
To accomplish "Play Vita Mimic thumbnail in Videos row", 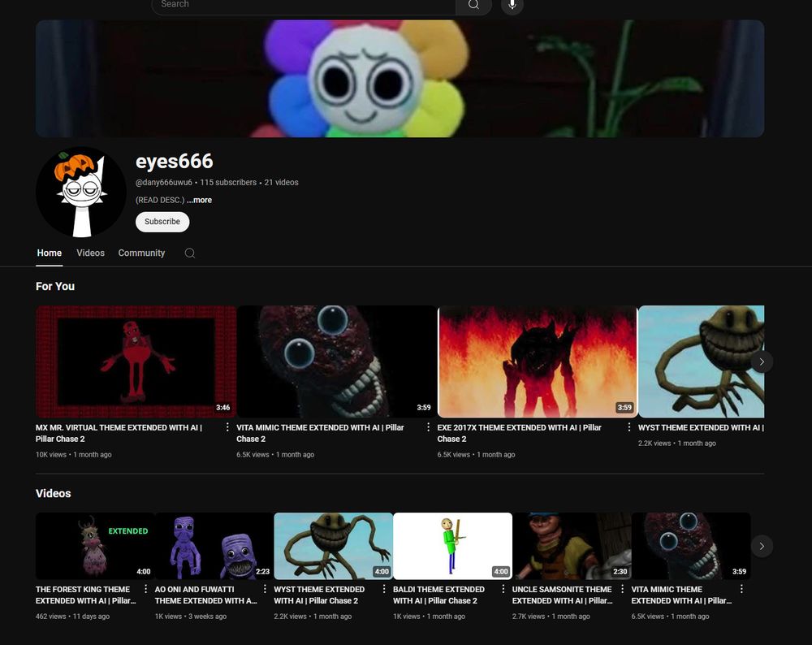I will coord(691,546).
